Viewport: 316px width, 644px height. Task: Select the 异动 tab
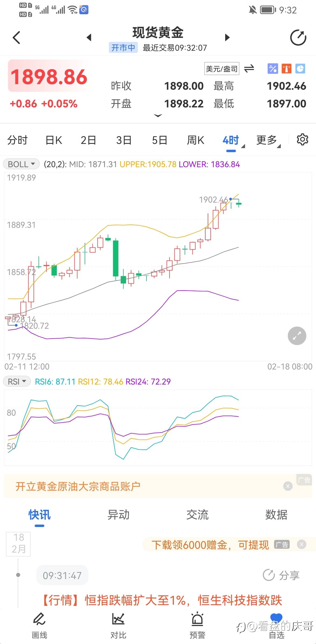(x=118, y=515)
